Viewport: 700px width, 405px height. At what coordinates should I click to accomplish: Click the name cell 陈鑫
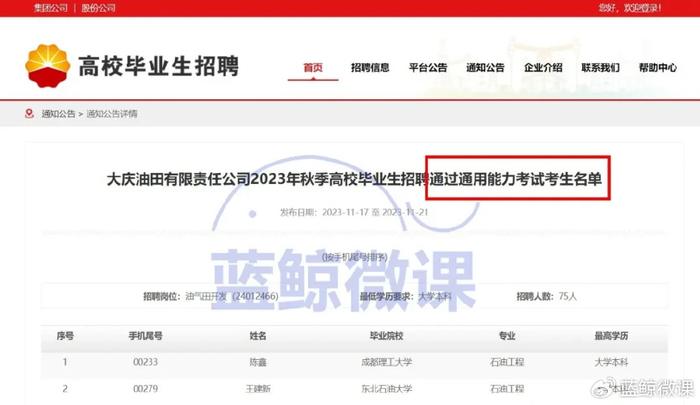[x=258, y=362]
